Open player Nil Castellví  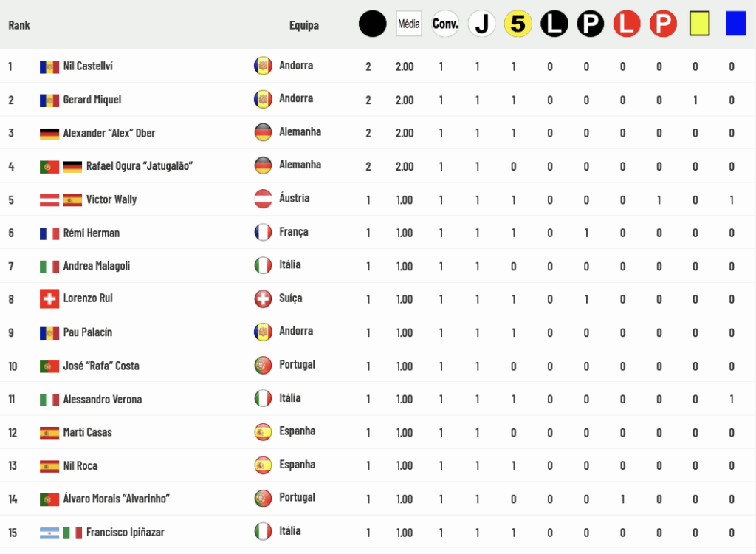point(88,66)
